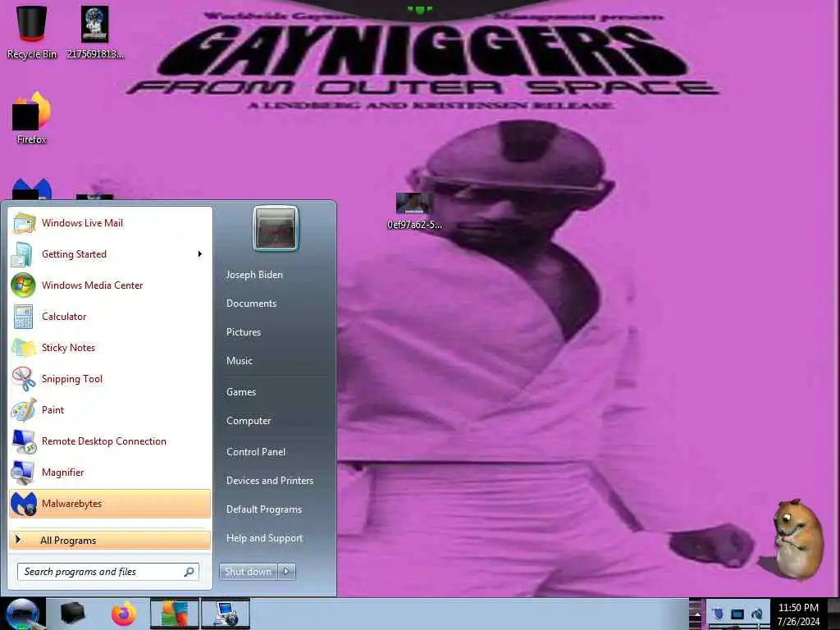
Task: Open the shut down options arrow
Action: pyautogui.click(x=286, y=572)
